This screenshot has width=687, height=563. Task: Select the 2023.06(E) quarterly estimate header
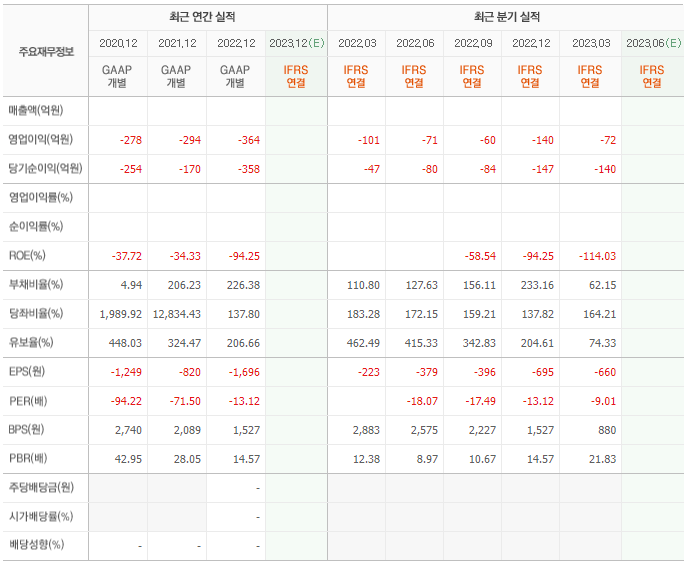[653, 43]
